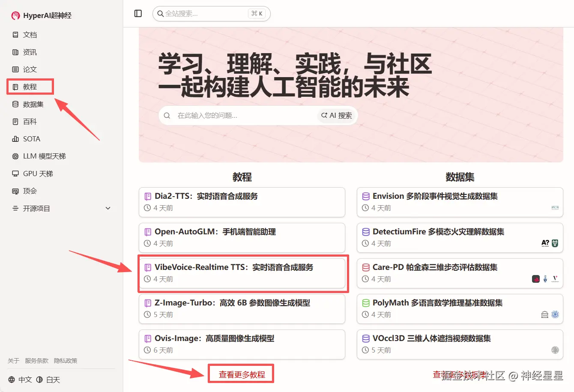Click the institution icons on PolyMath card
Viewport: 574px width, 392px height.
pos(550,314)
